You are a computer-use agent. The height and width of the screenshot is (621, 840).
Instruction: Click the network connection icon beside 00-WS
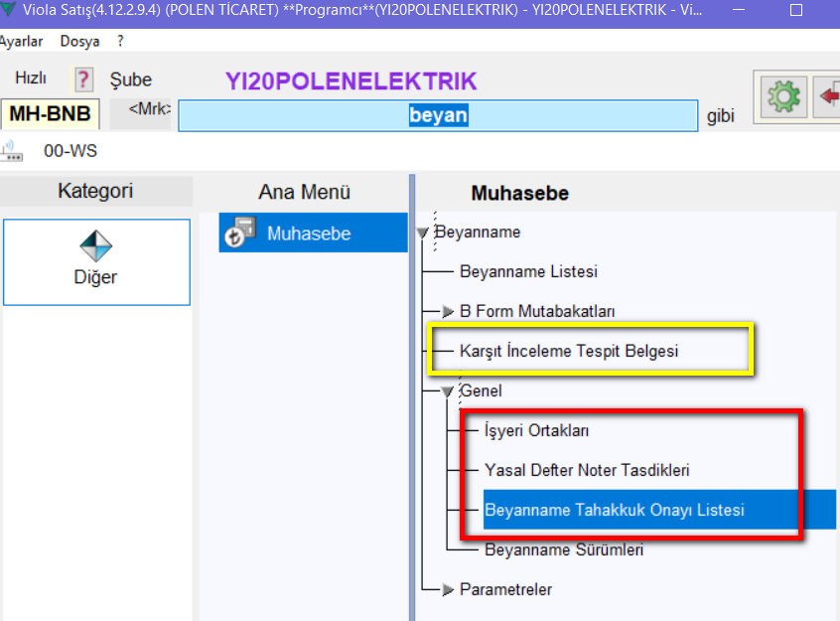click(12, 151)
